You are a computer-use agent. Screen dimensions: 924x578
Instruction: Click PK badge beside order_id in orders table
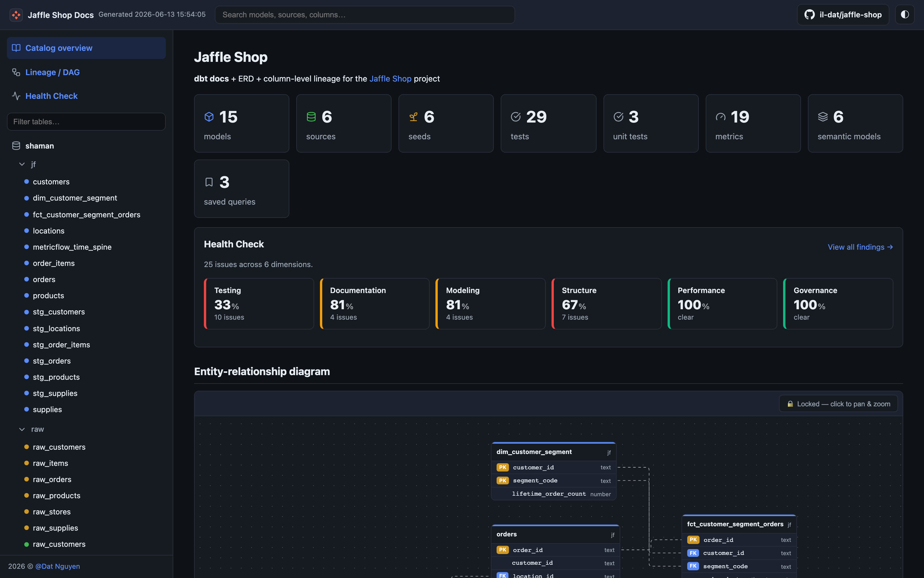pyautogui.click(x=502, y=550)
